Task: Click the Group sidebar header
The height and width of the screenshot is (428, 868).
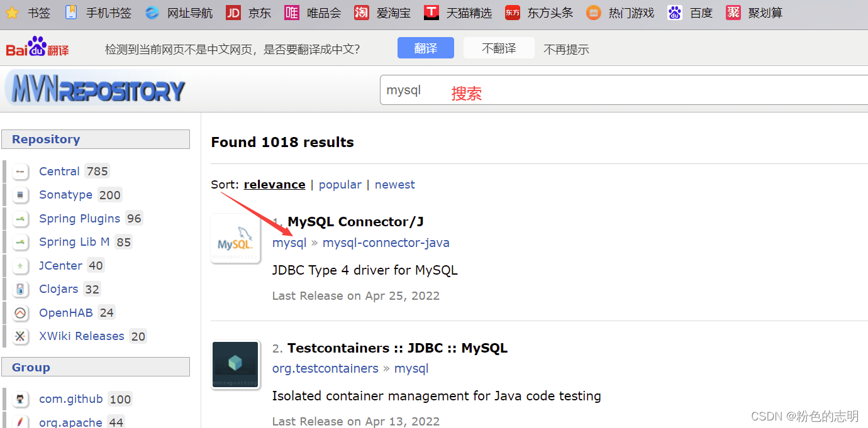Action: coord(96,368)
